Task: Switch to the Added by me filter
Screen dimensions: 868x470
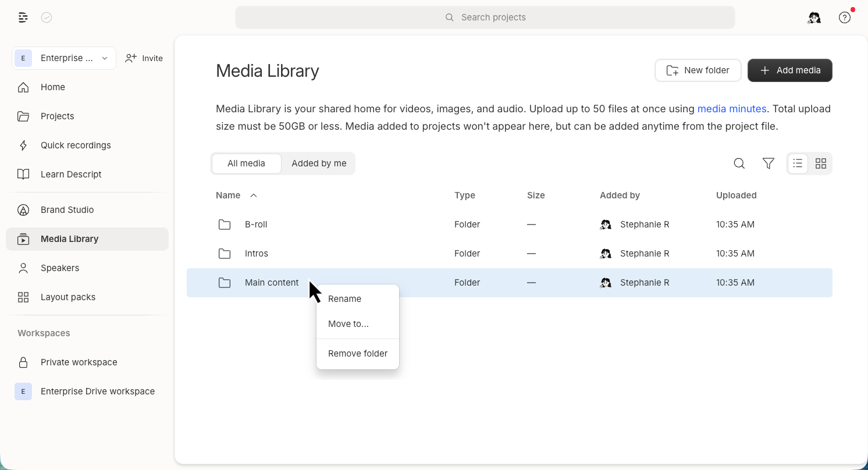Action: [318, 163]
